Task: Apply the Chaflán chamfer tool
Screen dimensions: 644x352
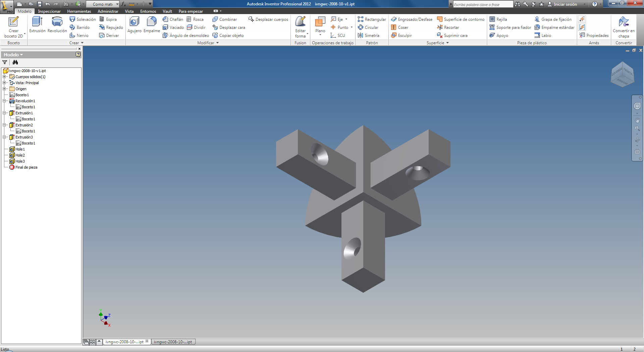Action: point(173,19)
